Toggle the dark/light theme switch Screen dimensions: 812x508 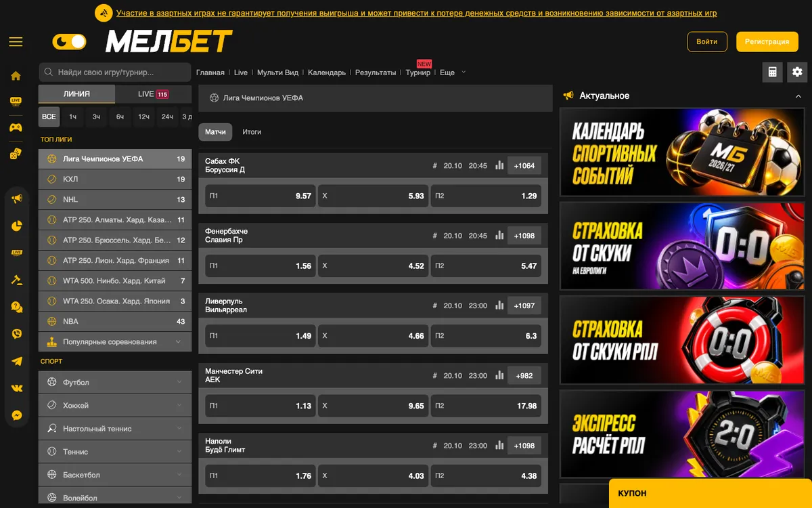70,42
